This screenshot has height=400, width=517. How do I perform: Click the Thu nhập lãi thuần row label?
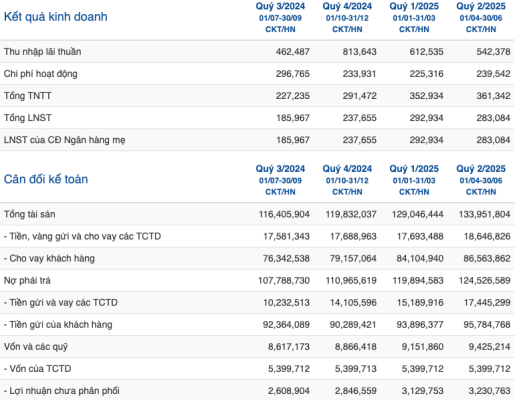click(x=43, y=52)
